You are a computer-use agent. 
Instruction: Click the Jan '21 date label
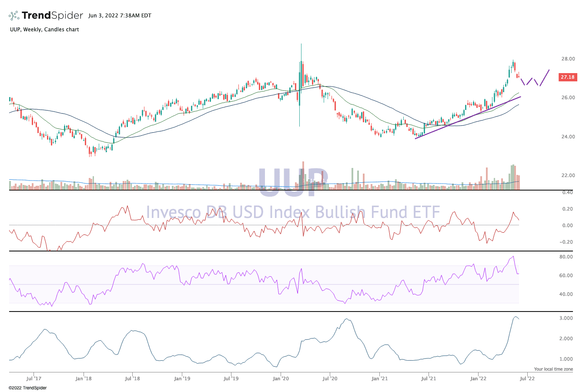click(379, 379)
